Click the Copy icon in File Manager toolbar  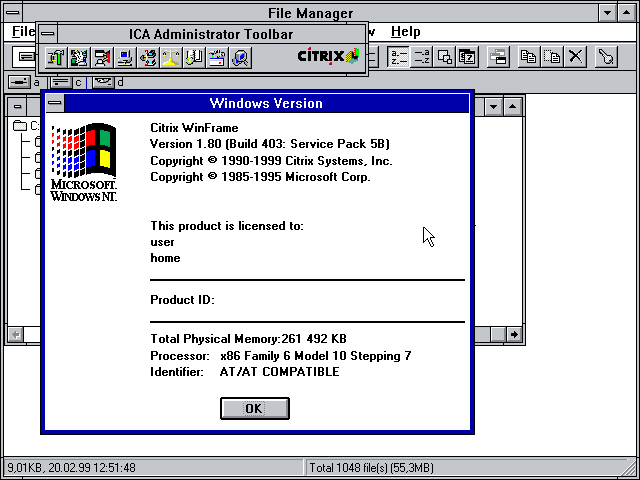tap(529, 57)
